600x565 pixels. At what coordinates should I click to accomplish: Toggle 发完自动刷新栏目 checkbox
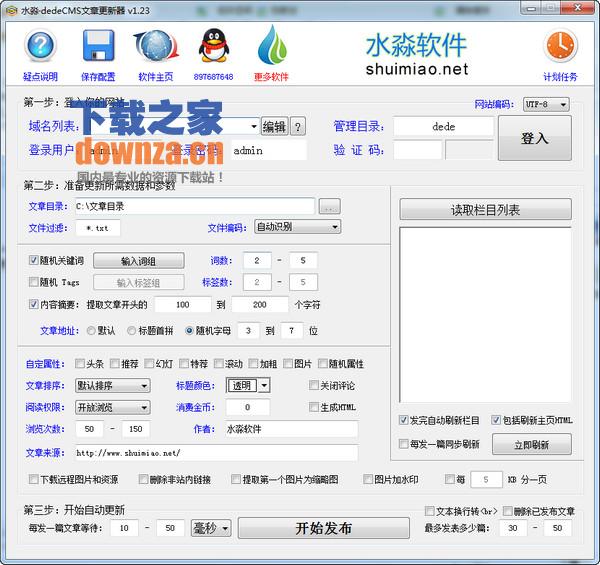[x=403, y=420]
